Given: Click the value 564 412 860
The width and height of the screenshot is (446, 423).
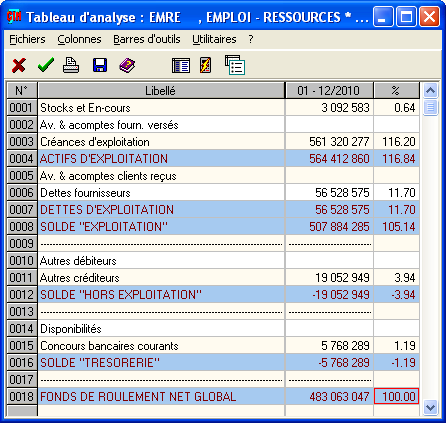Looking at the screenshot, I should pos(339,159).
